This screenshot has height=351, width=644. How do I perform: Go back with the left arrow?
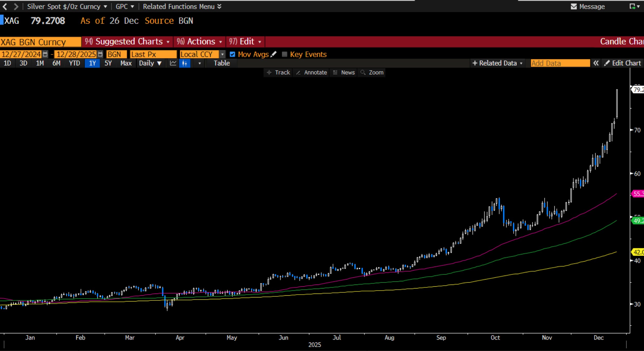[x=5, y=6]
